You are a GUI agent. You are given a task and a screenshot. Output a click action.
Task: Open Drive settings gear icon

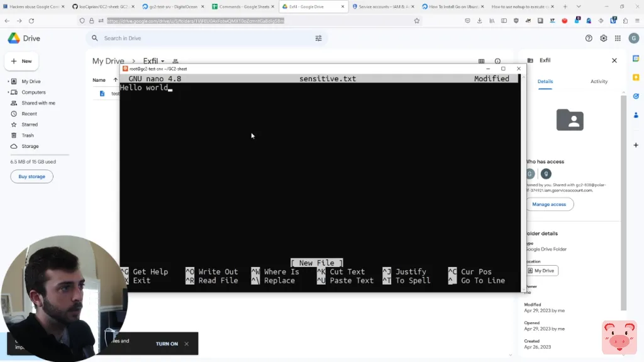[603, 38]
